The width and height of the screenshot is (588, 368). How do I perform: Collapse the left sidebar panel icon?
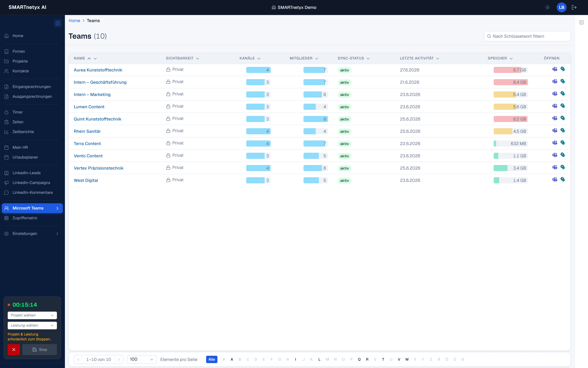click(58, 23)
